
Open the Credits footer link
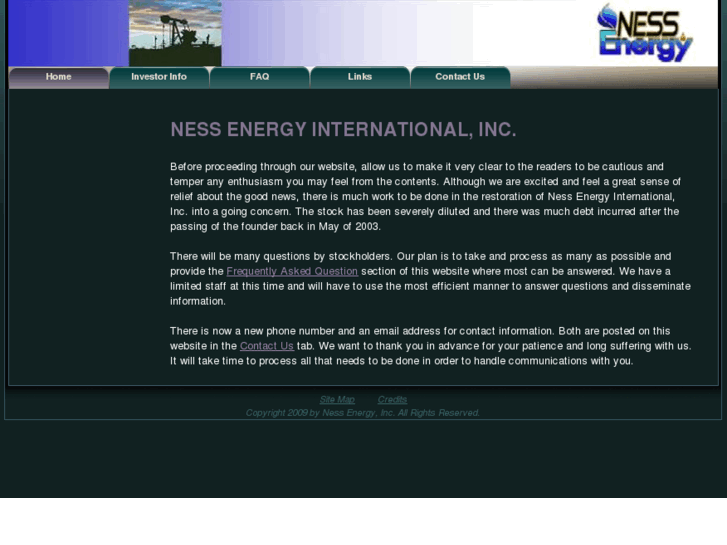tap(392, 400)
